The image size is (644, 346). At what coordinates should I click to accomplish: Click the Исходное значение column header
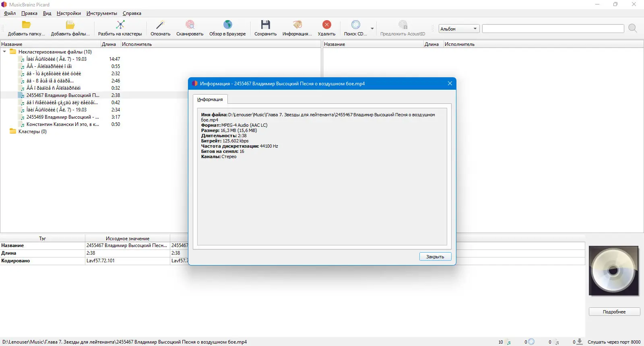[x=128, y=239]
